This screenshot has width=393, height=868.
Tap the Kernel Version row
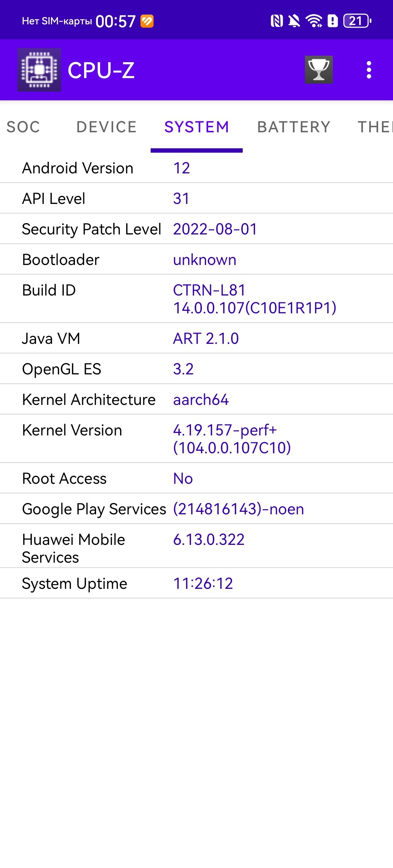196,439
